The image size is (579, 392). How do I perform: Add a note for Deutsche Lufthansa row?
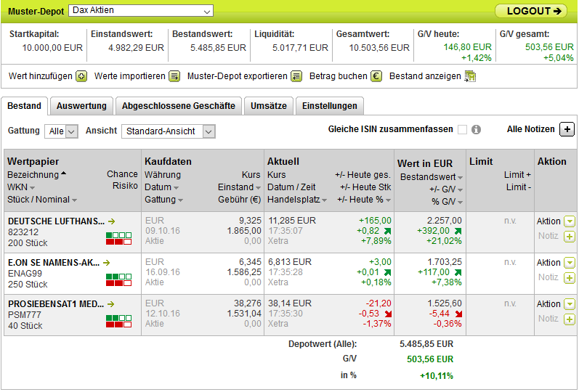point(570,236)
